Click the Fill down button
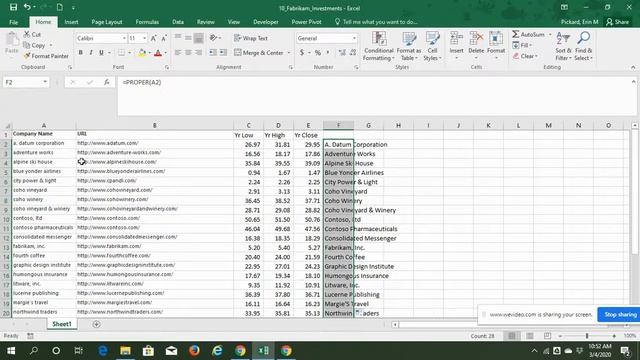Screen dimensions: 640x360 click(522, 45)
